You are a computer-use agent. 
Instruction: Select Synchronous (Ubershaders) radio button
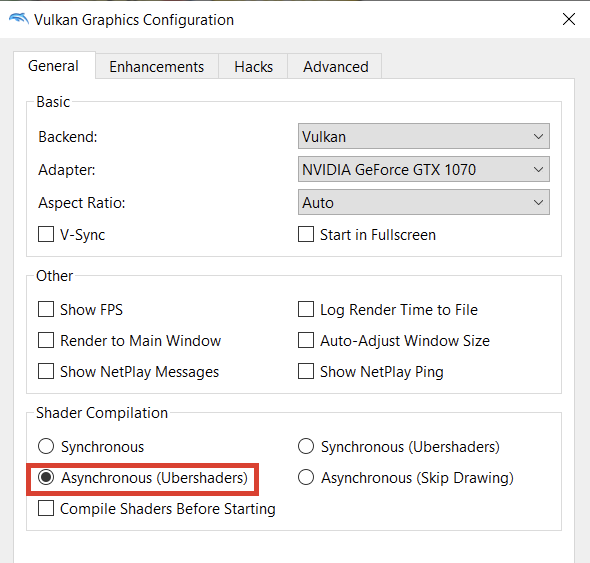click(306, 446)
